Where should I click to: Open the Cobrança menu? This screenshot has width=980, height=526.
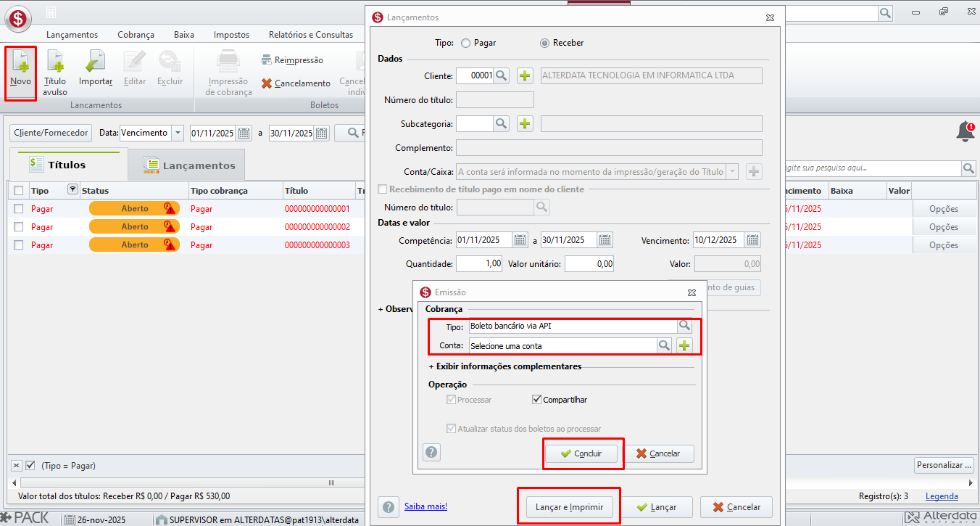136,35
